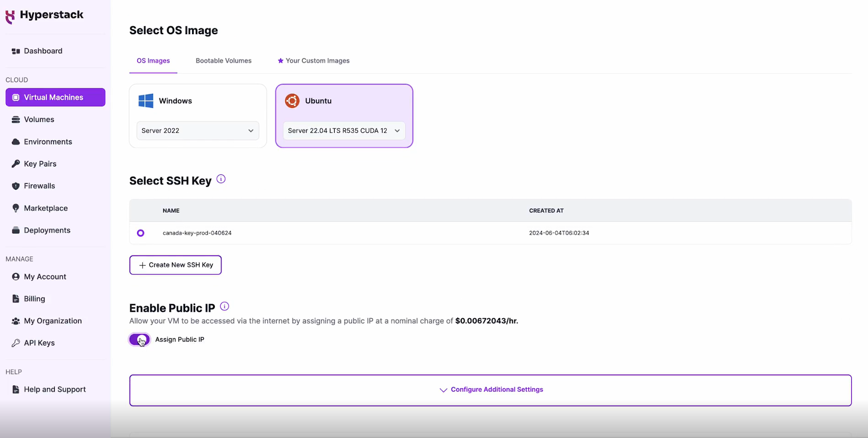The height and width of the screenshot is (438, 868).
Task: Click the info icon beside Enable Public IP
Action: coord(225,306)
